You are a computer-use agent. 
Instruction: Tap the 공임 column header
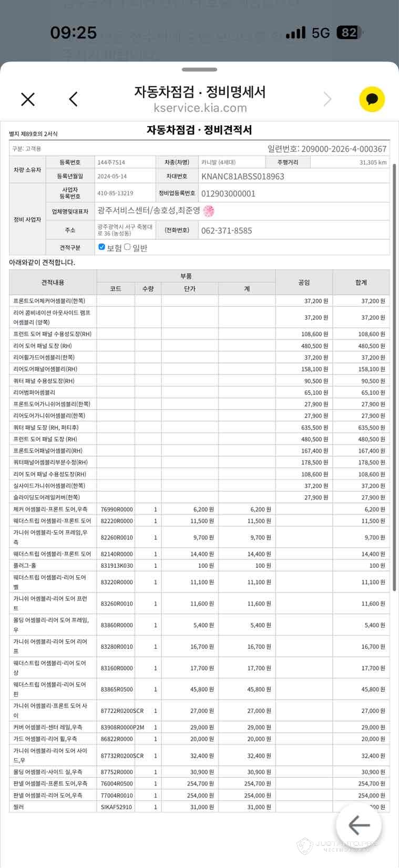point(304,282)
